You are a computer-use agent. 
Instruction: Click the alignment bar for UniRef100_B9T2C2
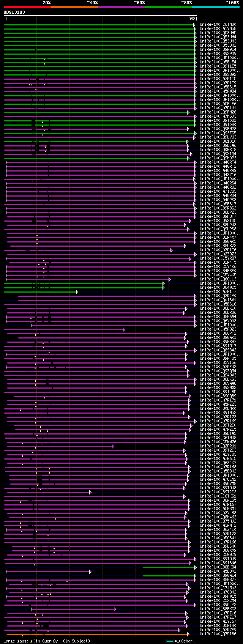click(x=49, y=492)
